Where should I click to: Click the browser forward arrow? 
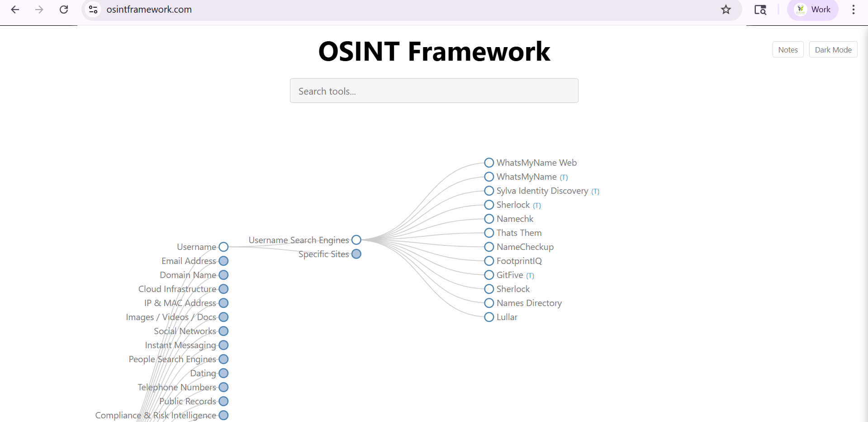point(39,10)
